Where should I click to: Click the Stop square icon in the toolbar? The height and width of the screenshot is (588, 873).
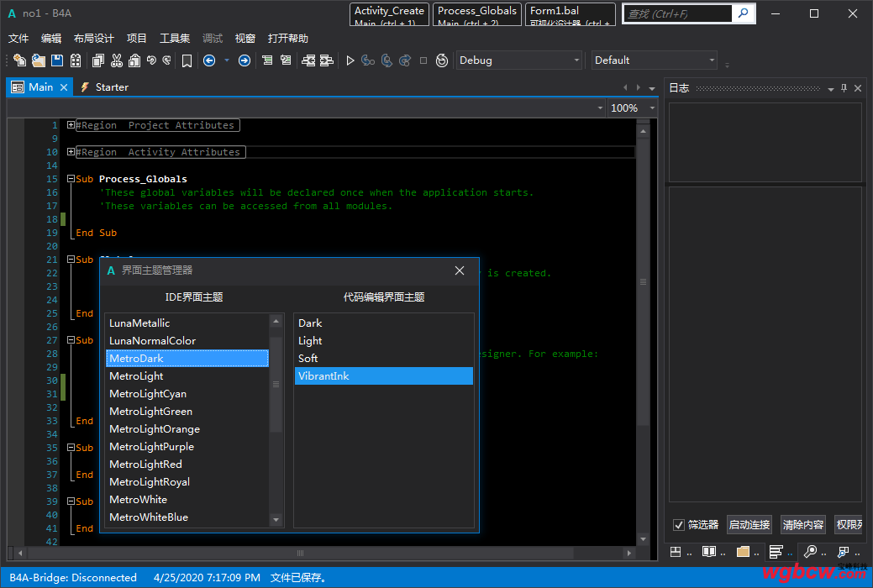pos(423,60)
